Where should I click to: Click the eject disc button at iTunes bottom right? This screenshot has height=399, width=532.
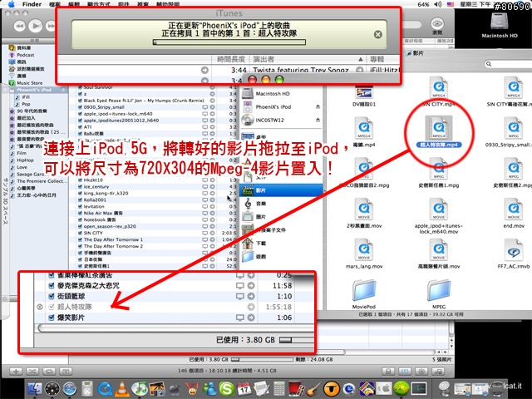pos(438,372)
